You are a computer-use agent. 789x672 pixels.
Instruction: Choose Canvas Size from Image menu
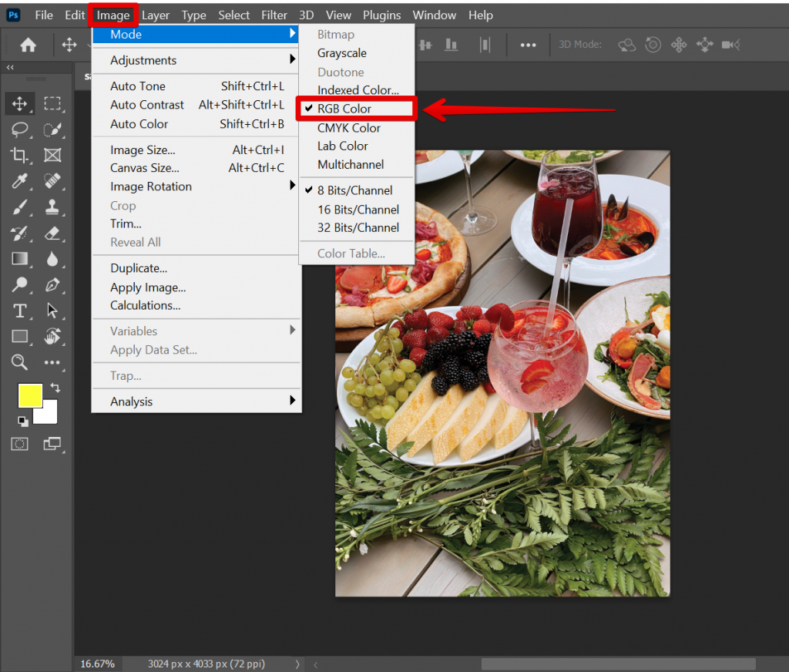point(145,168)
